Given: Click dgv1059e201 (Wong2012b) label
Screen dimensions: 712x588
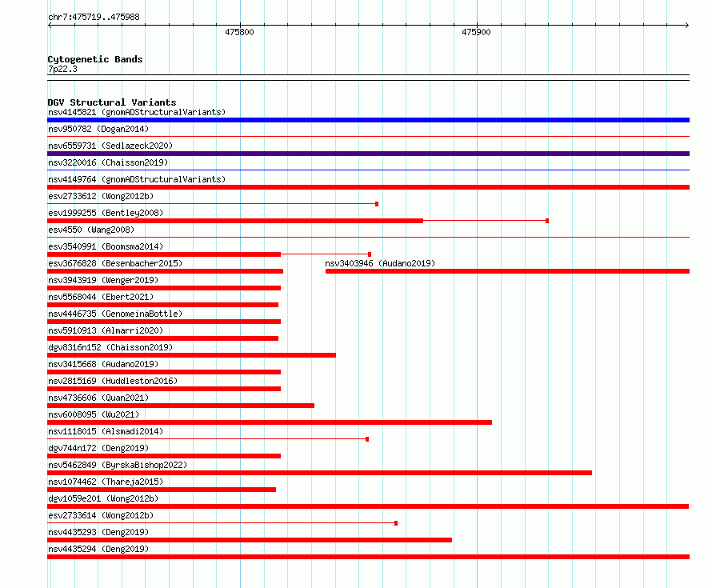Looking at the screenshot, I should click(x=103, y=498).
